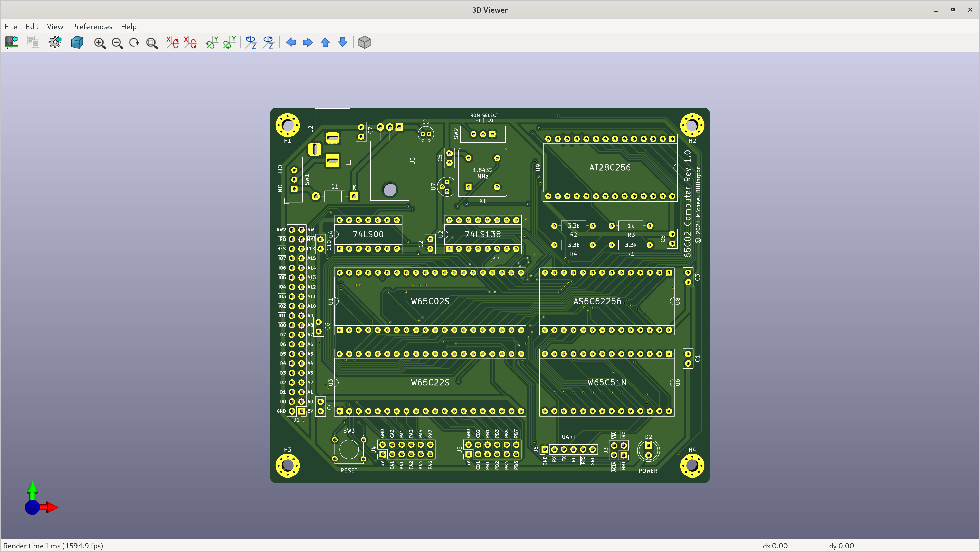Pan board up with blue arrow
The image size is (980, 552).
coord(325,42)
